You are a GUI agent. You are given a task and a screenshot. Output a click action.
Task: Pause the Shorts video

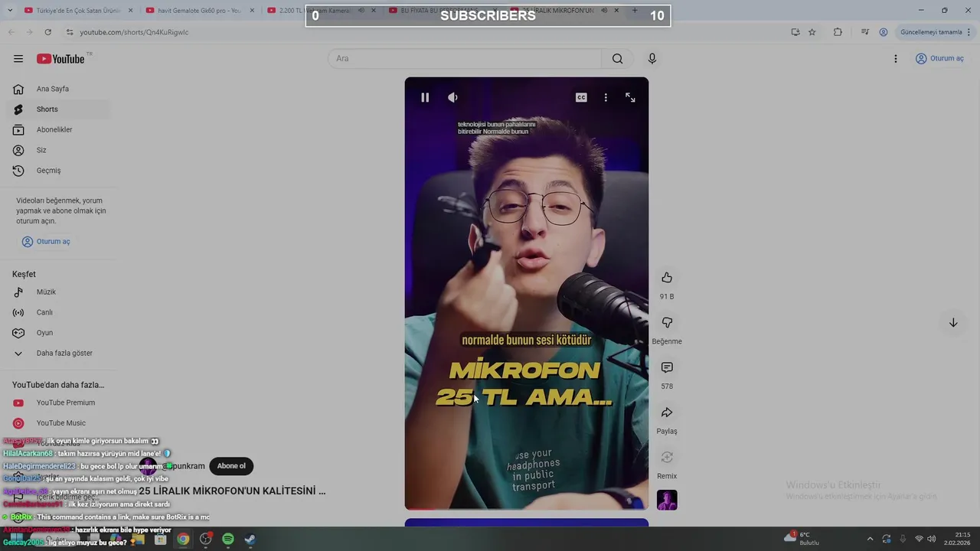(425, 97)
